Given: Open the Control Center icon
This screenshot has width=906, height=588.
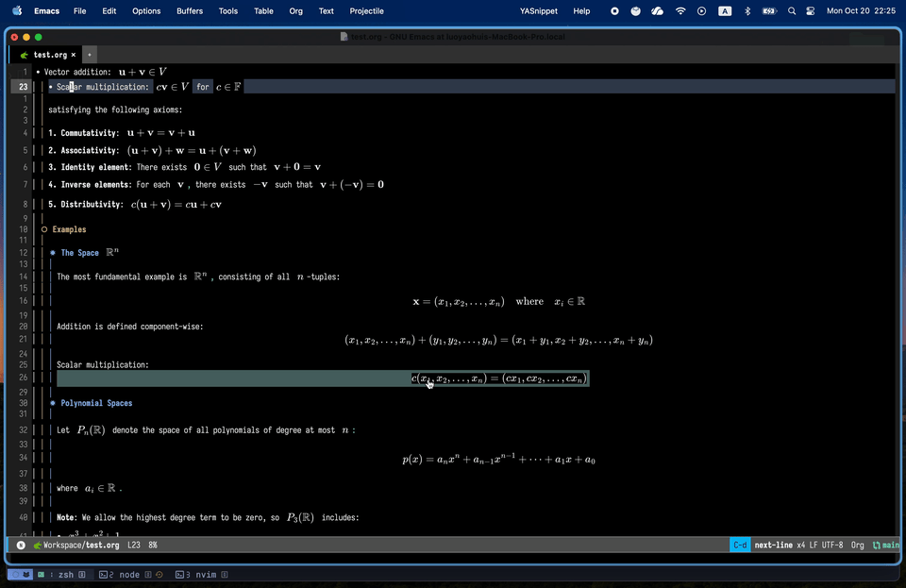Looking at the screenshot, I should pos(810,11).
